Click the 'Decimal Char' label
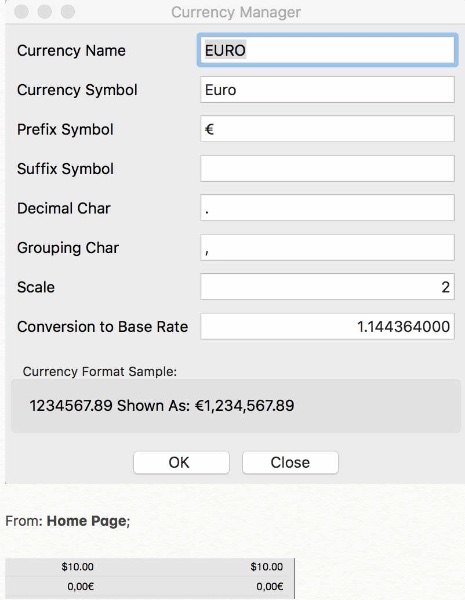The height and width of the screenshot is (600, 465). 64,208
